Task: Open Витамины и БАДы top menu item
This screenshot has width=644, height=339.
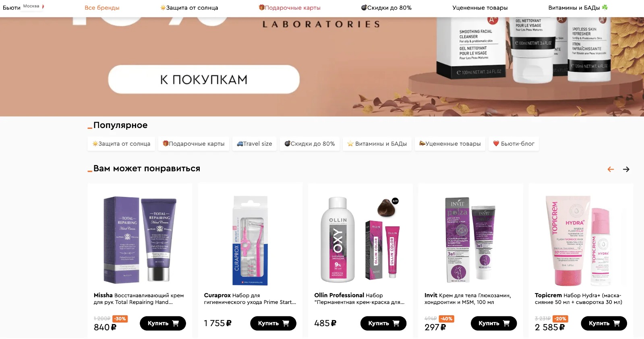Action: (578, 8)
